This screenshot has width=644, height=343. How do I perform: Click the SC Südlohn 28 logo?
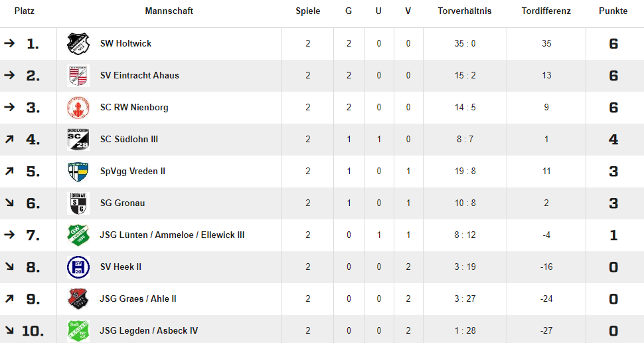point(78,140)
